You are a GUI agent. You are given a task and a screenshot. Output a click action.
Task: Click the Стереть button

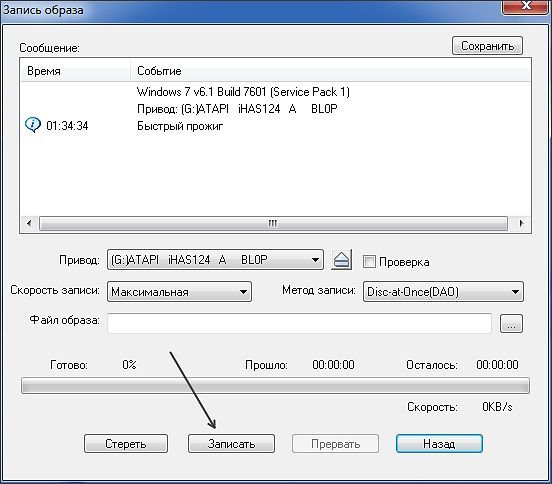(x=126, y=444)
